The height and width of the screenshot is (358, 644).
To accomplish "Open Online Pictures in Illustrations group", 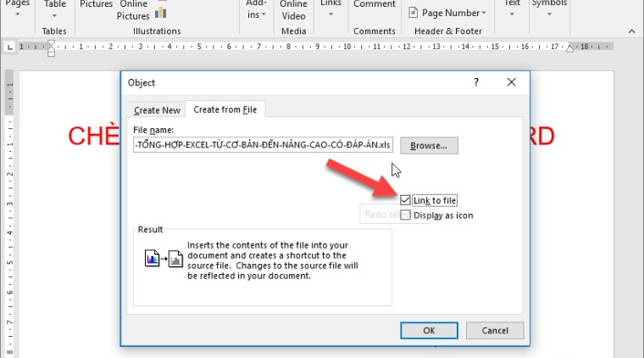I will pyautogui.click(x=133, y=10).
